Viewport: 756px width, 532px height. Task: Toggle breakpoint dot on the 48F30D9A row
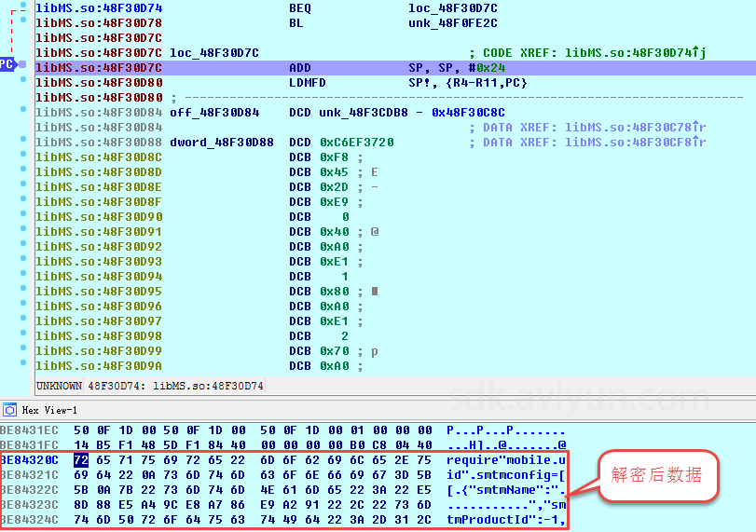(x=23, y=363)
